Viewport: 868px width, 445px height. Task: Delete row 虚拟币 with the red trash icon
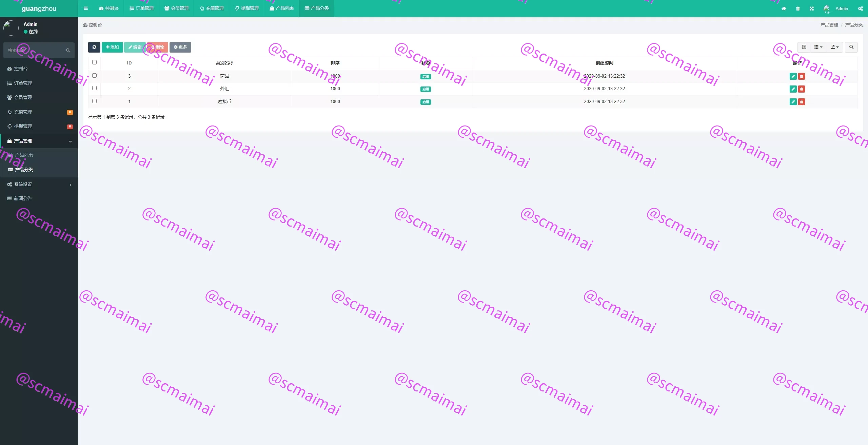802,102
